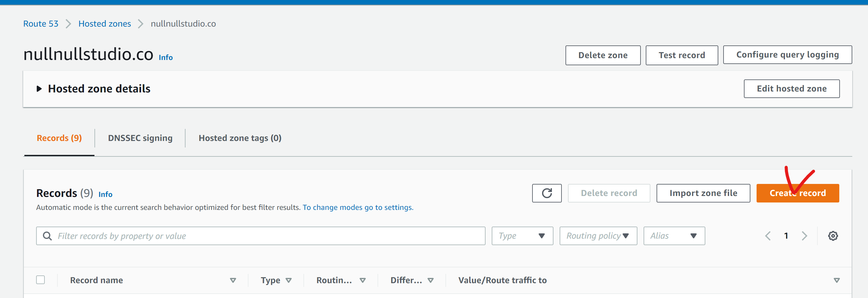868x298 pixels.
Task: Tick the select-all records checkbox
Action: [x=40, y=280]
